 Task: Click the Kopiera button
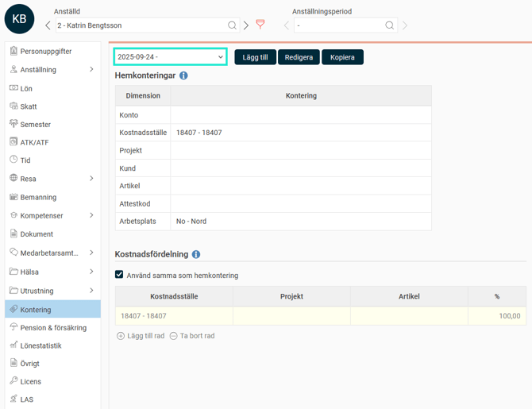pos(342,57)
